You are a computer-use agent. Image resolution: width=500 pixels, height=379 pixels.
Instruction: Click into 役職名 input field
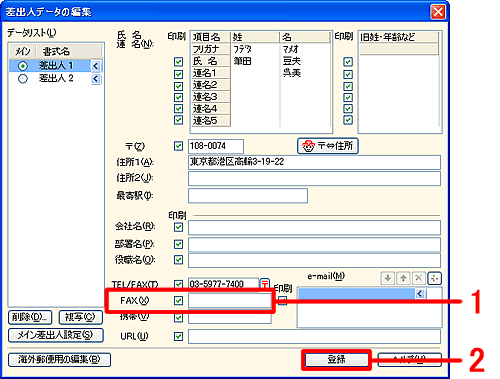click(x=314, y=260)
